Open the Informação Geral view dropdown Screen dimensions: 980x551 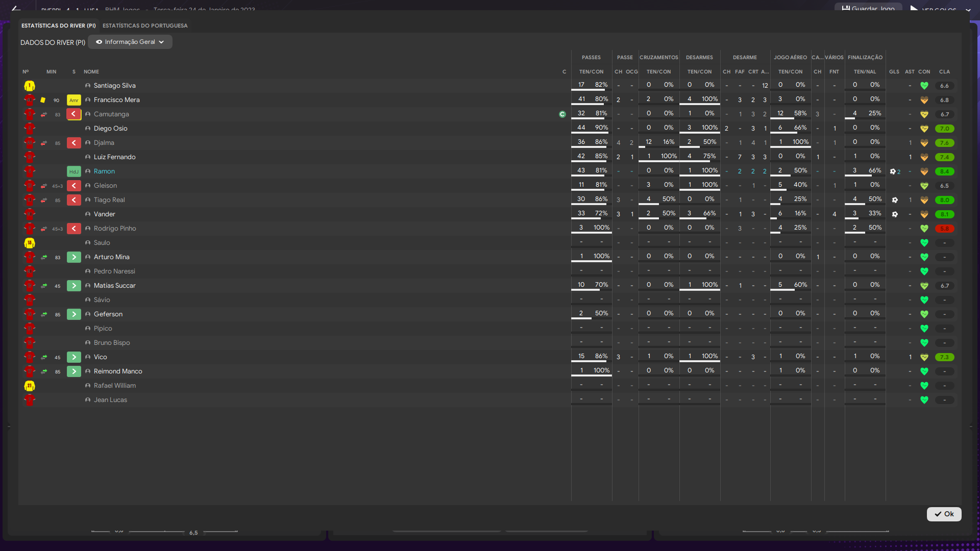click(130, 42)
